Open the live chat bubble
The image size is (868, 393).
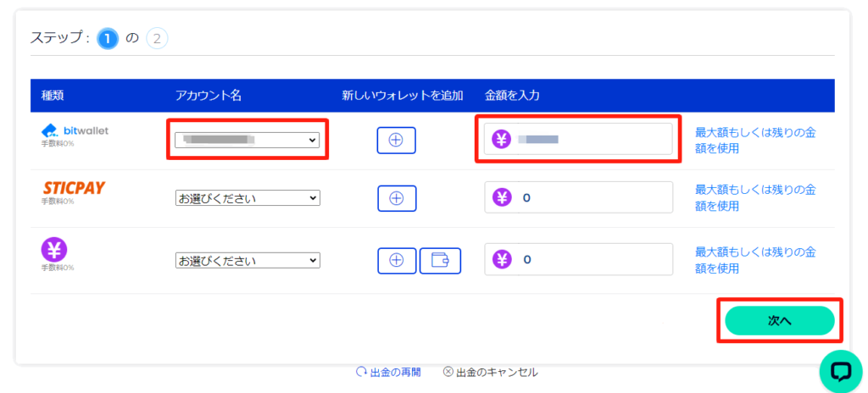click(840, 371)
